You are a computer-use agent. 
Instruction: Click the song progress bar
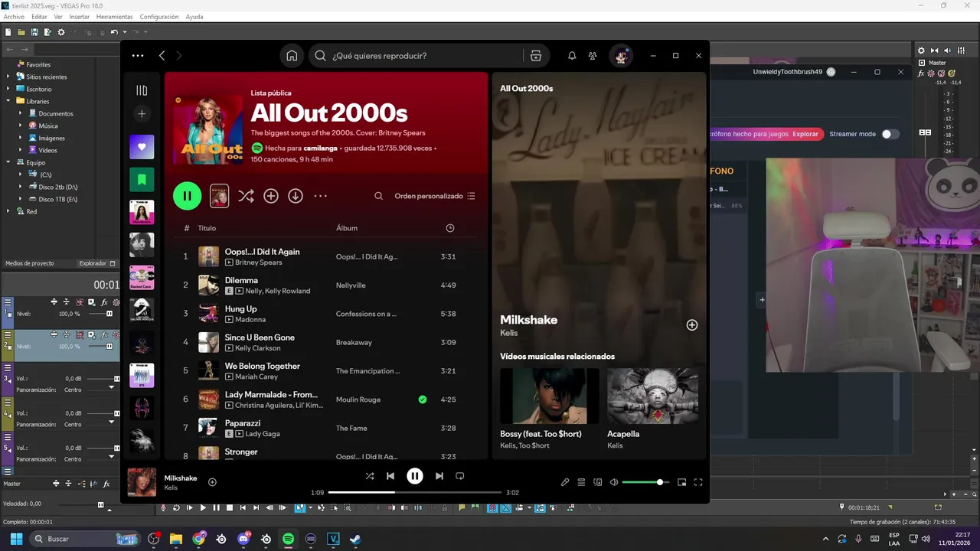click(415, 493)
